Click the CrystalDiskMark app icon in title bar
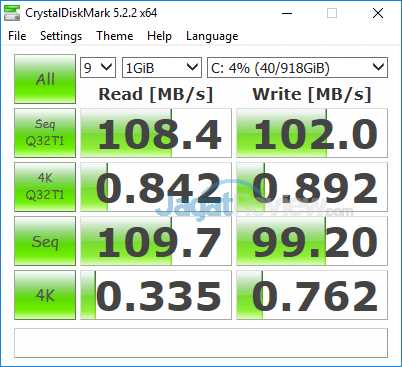Screen dimensions: 402x367 tap(12, 13)
